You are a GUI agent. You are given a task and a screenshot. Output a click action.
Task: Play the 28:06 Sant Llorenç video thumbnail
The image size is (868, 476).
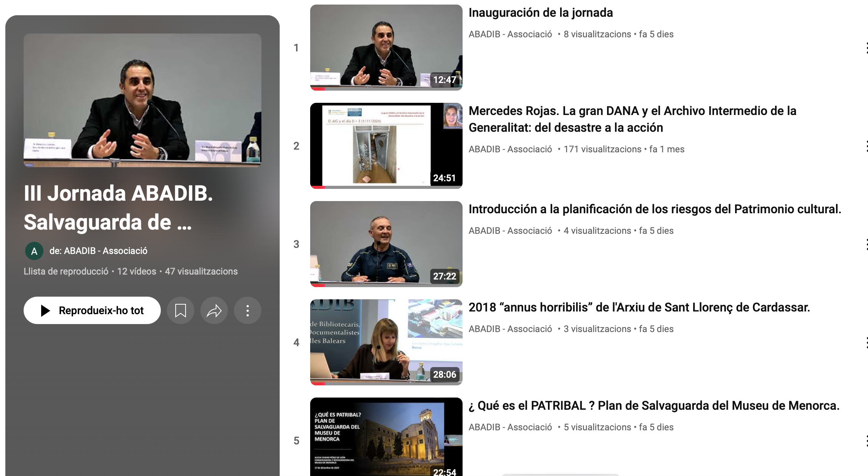pyautogui.click(x=386, y=342)
